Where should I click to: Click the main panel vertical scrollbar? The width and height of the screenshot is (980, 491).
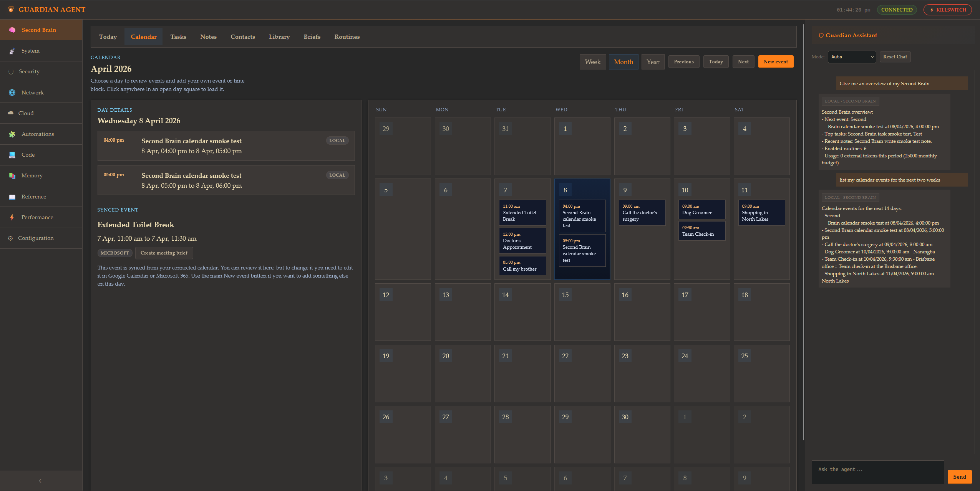803,233
